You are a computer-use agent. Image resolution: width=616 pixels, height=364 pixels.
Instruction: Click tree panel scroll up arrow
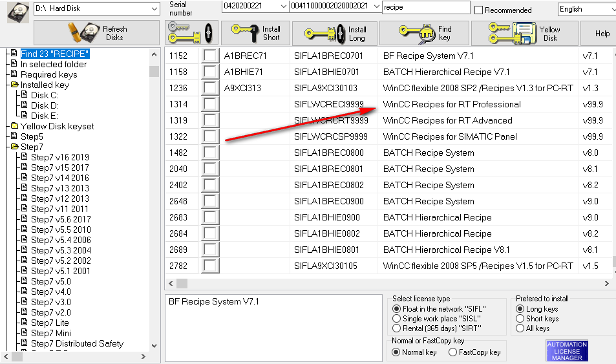[154, 55]
